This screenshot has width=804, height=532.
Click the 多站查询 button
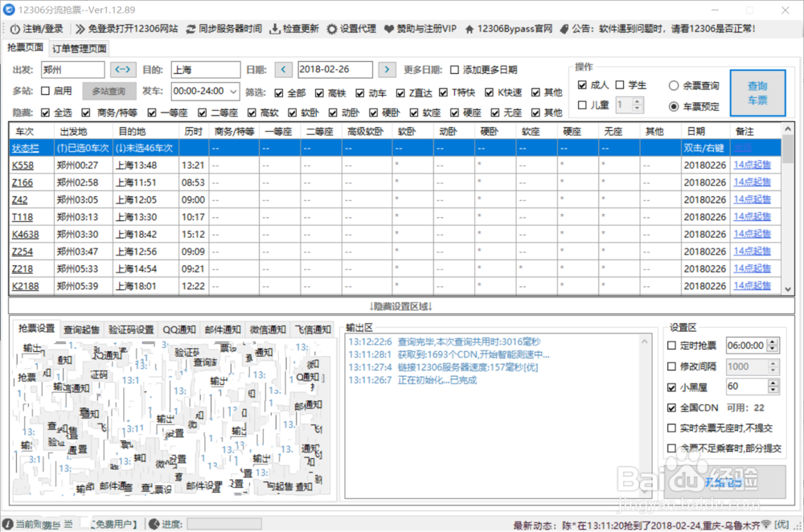click(109, 92)
